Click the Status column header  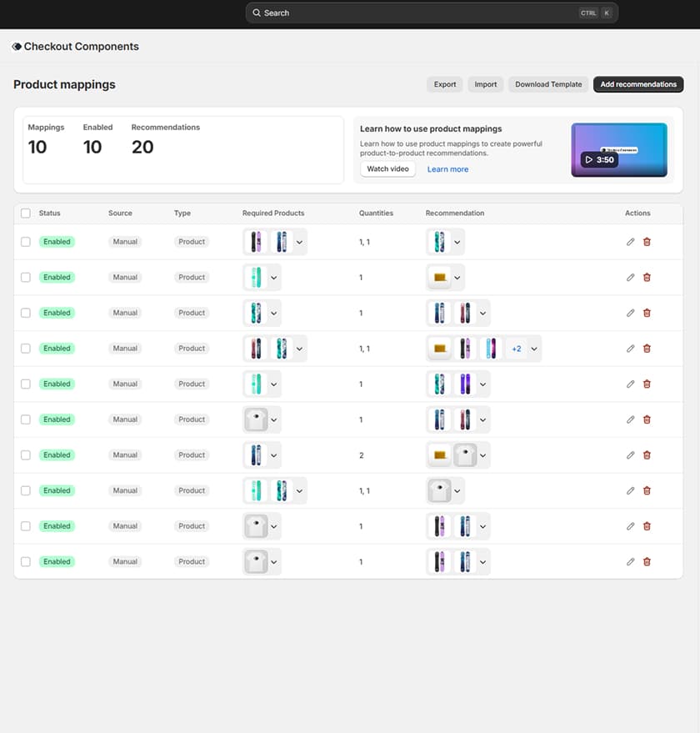pos(50,213)
